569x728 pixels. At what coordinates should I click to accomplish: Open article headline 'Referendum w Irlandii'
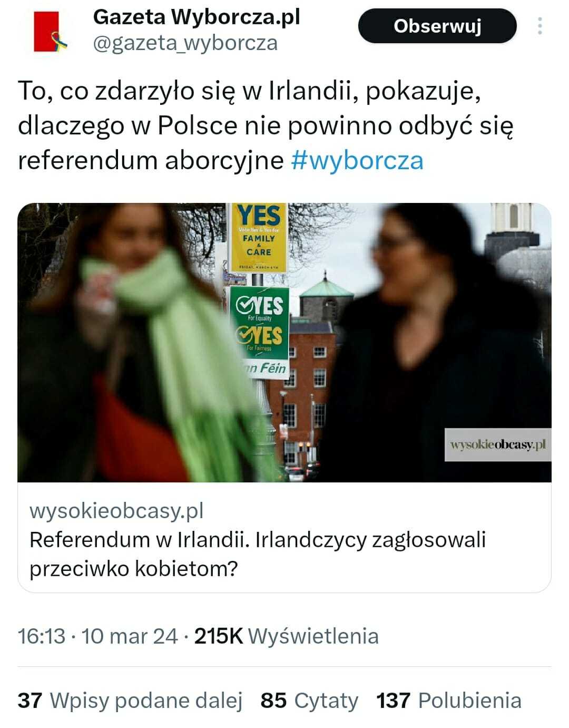pos(258,554)
